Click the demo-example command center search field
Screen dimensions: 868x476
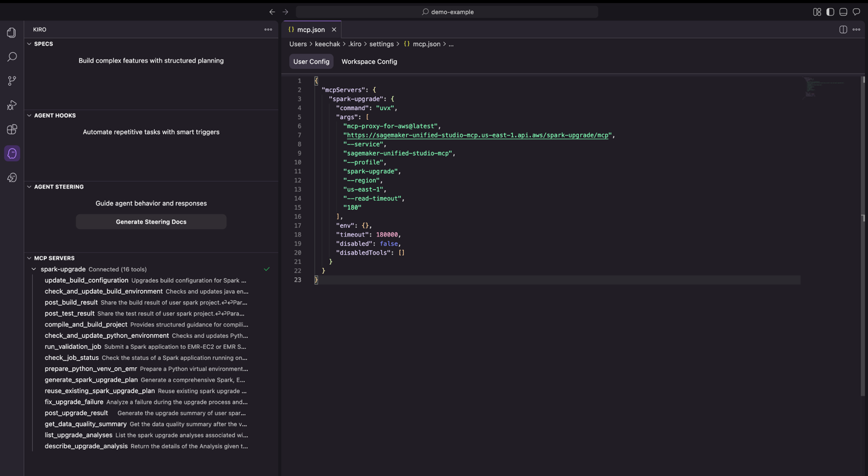pos(447,12)
